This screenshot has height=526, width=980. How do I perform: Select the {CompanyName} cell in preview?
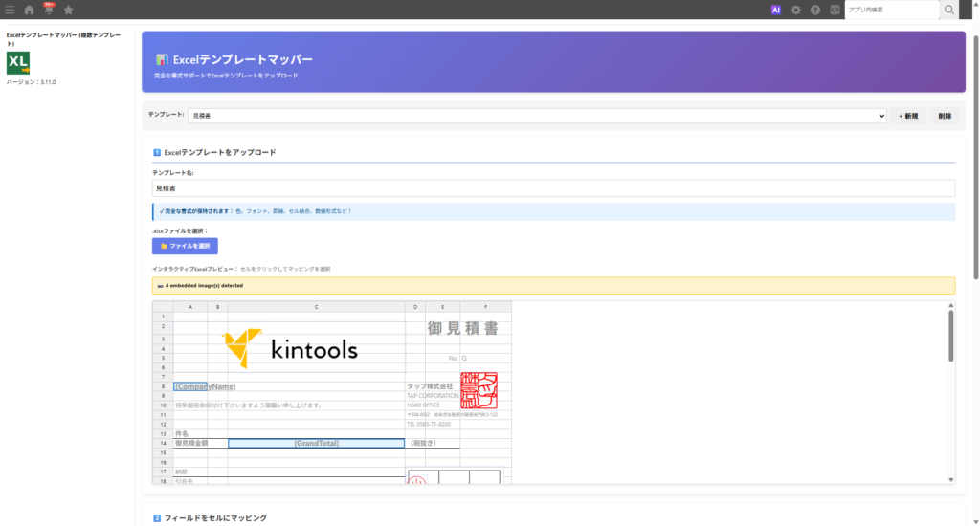click(205, 386)
